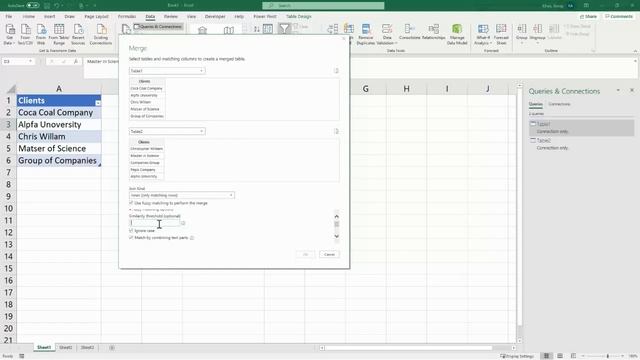640x360 pixels.
Task: Switch to Connections tab in side pane
Action: 559,104
